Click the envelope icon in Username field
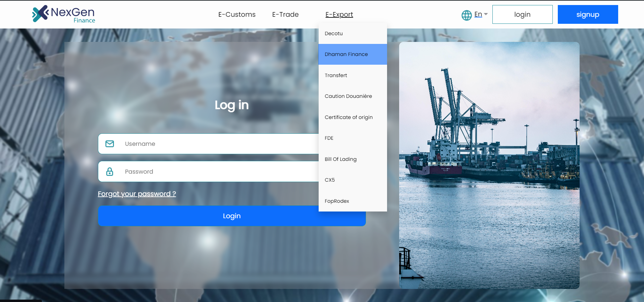This screenshot has width=644, height=302. coord(110,144)
